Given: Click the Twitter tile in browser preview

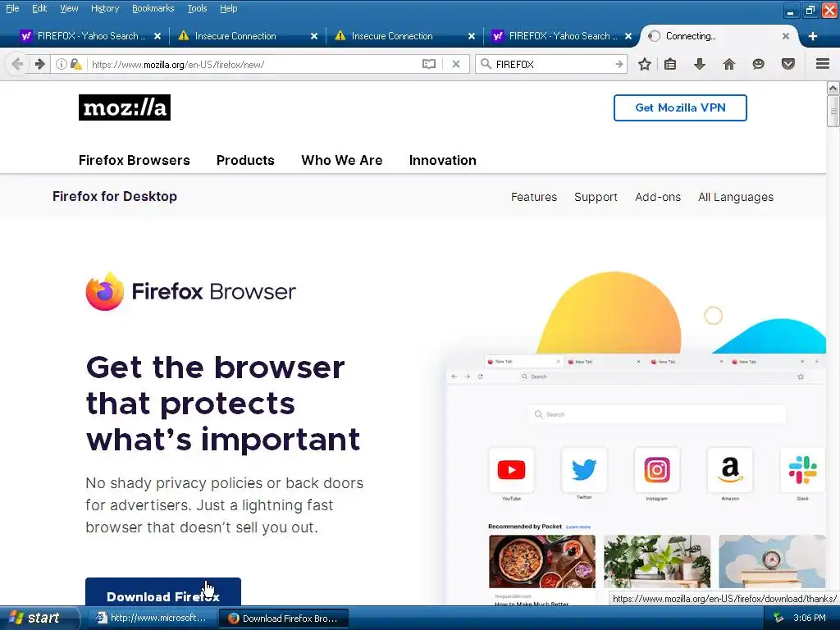Looking at the screenshot, I should (584, 470).
